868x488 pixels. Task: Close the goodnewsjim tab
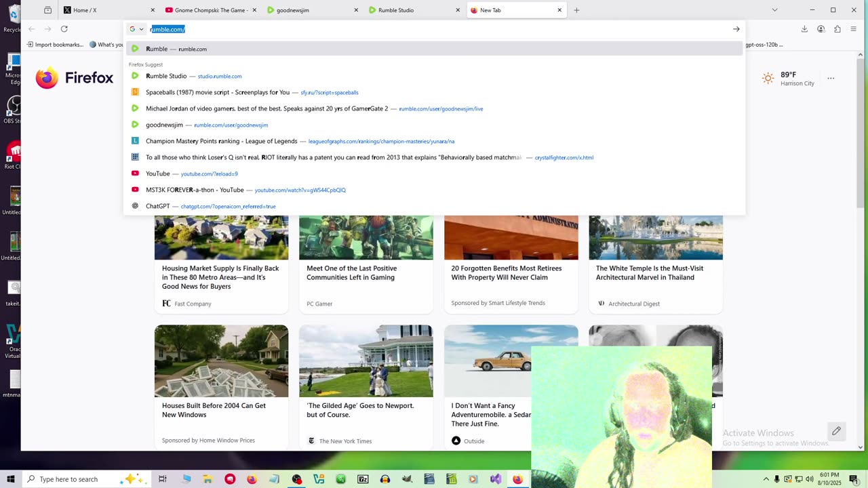pyautogui.click(x=356, y=10)
